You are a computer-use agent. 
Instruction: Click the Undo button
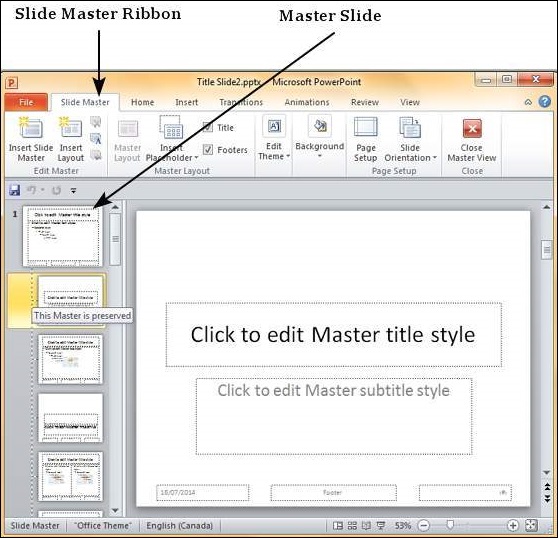31,190
